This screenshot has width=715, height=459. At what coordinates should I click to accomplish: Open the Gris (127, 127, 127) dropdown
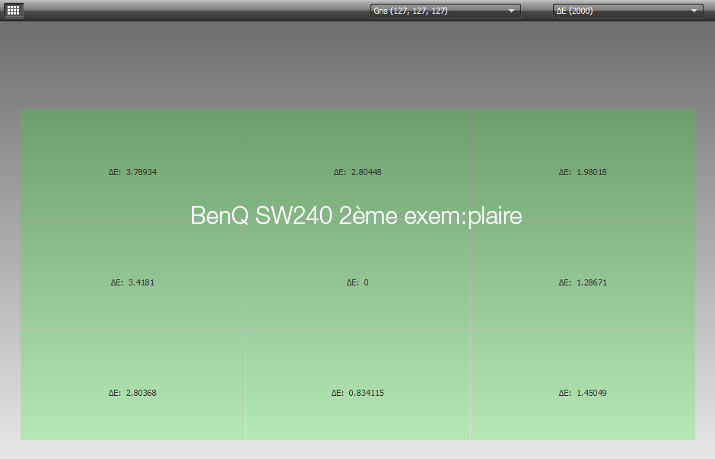[445, 11]
